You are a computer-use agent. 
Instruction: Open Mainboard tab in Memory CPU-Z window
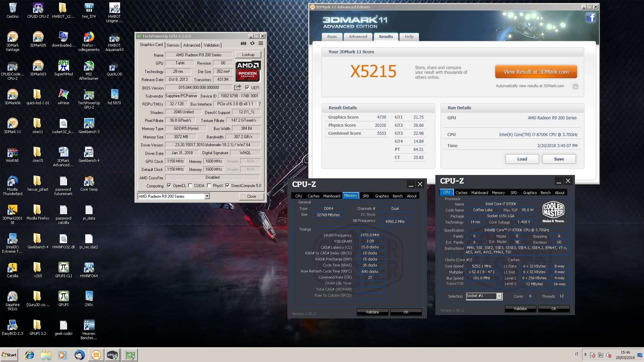tap(332, 196)
